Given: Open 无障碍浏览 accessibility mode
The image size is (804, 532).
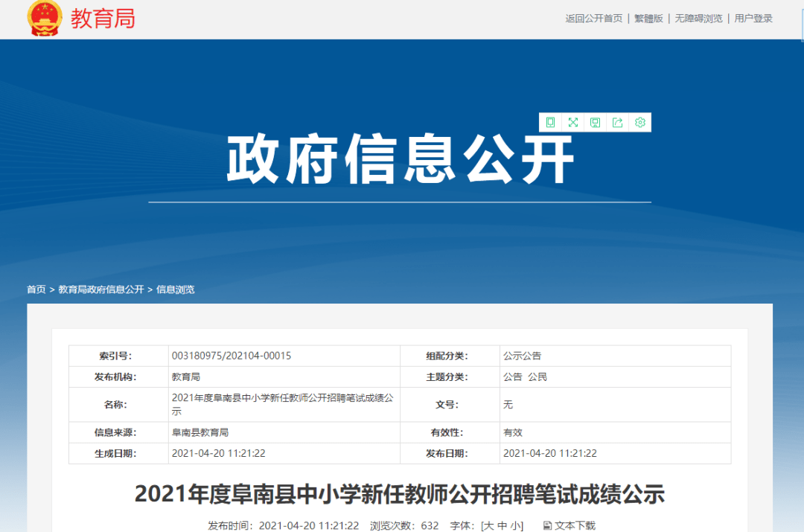Looking at the screenshot, I should [698, 19].
